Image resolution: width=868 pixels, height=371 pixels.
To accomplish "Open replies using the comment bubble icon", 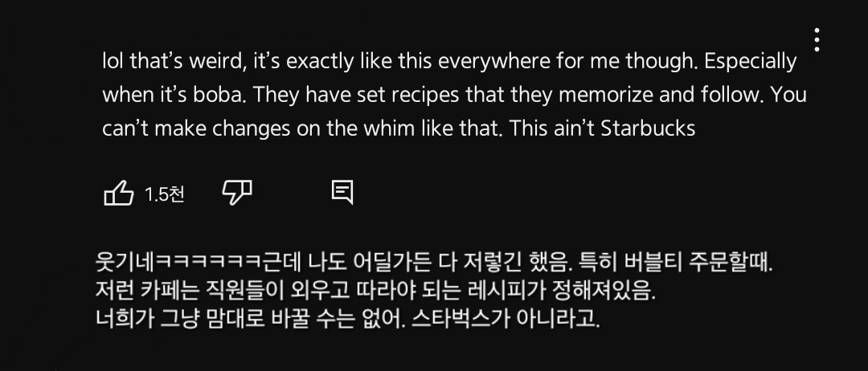I will click(342, 193).
